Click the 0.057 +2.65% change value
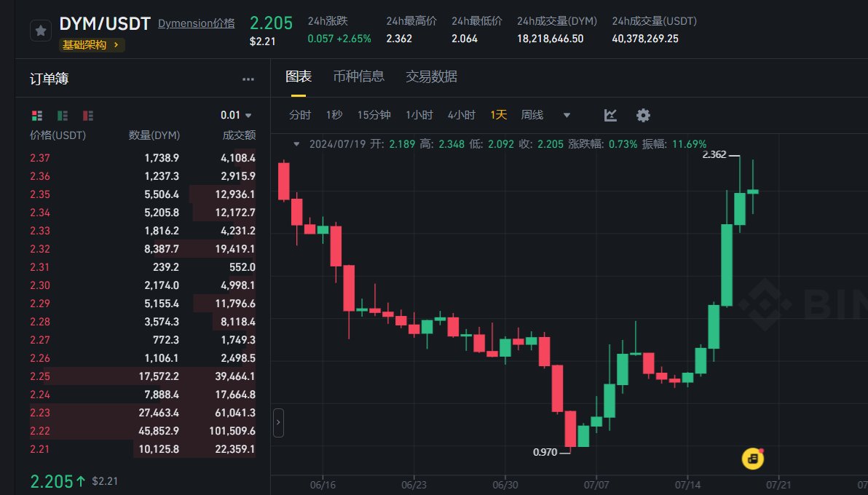 tap(339, 39)
